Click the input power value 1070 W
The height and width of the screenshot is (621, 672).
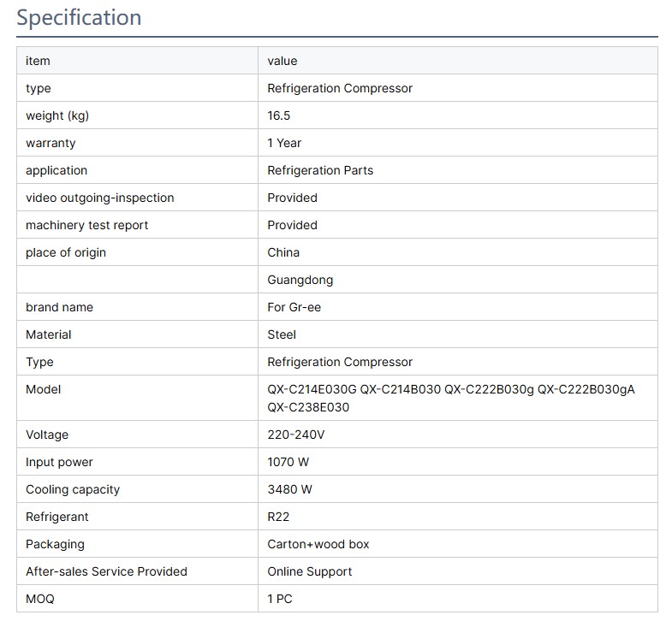point(288,462)
